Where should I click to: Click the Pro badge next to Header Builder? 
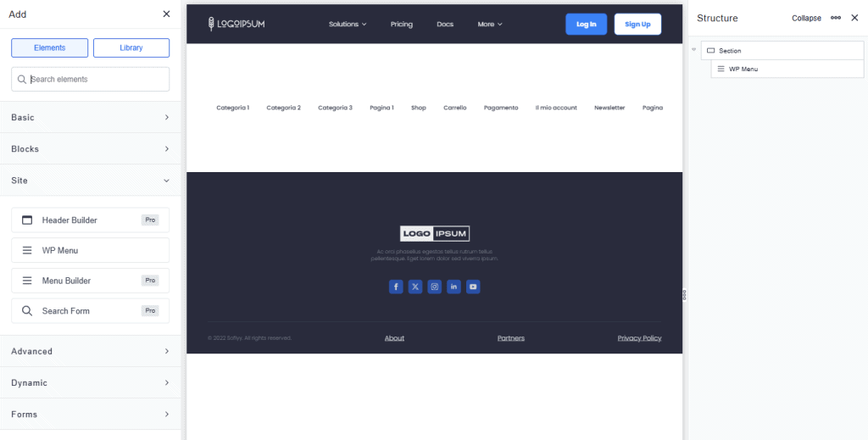point(150,220)
